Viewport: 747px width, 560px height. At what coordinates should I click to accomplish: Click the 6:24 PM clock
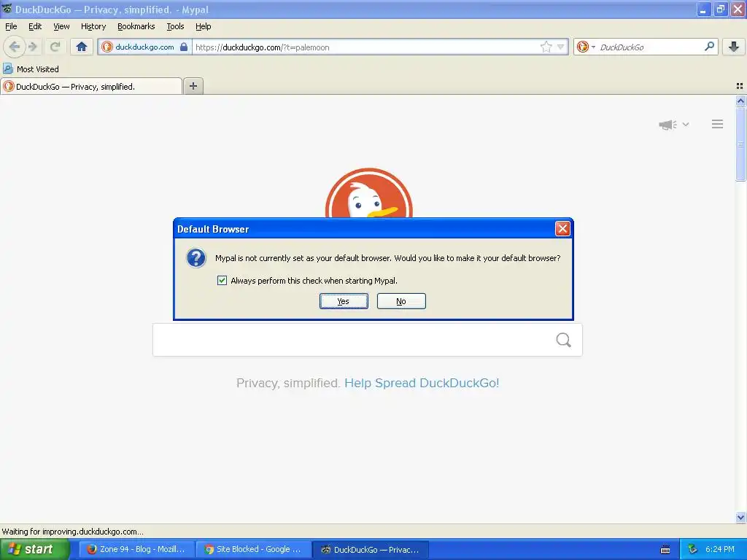click(720, 549)
